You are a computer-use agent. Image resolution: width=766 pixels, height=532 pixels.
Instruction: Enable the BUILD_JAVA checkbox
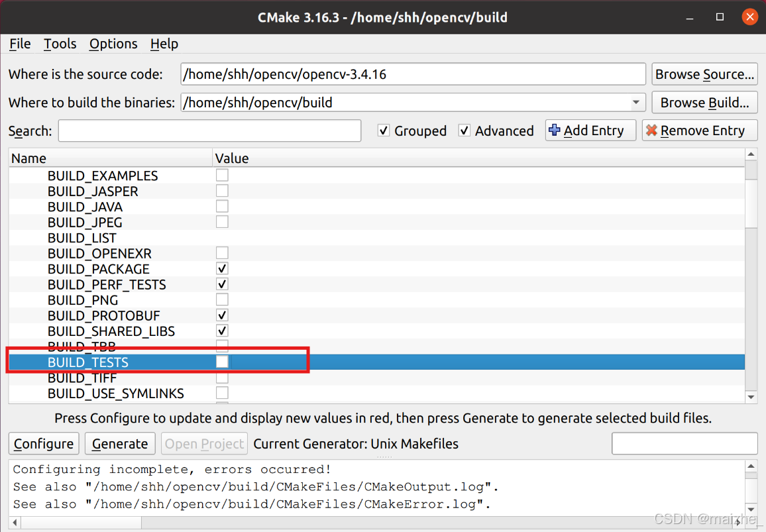pyautogui.click(x=222, y=206)
